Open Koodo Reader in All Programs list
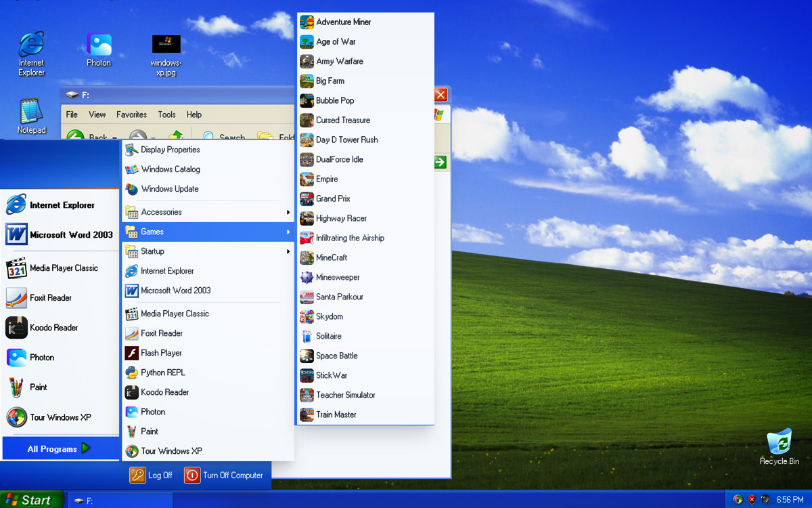The width and height of the screenshot is (812, 508). [x=208, y=392]
